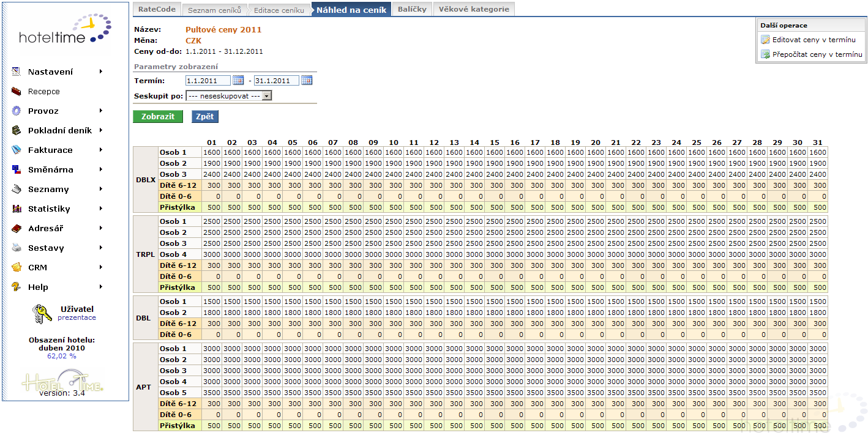Switch to the Balíčky tab
This screenshot has height=433, width=868.
coord(412,9)
